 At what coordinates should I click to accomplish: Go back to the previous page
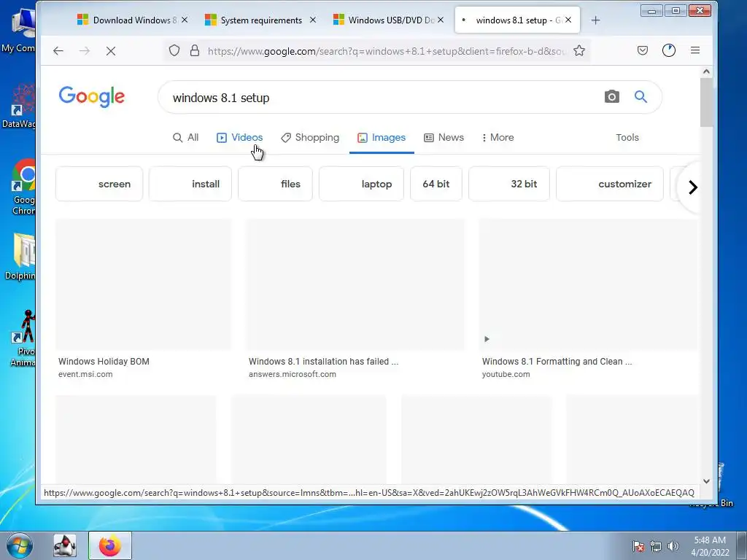click(x=58, y=51)
